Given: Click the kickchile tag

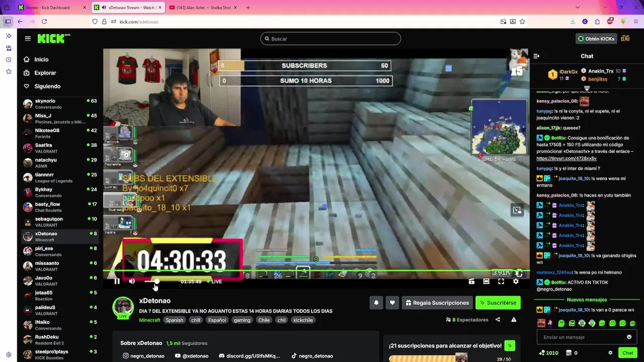Looking at the screenshot, I should coord(303,320).
